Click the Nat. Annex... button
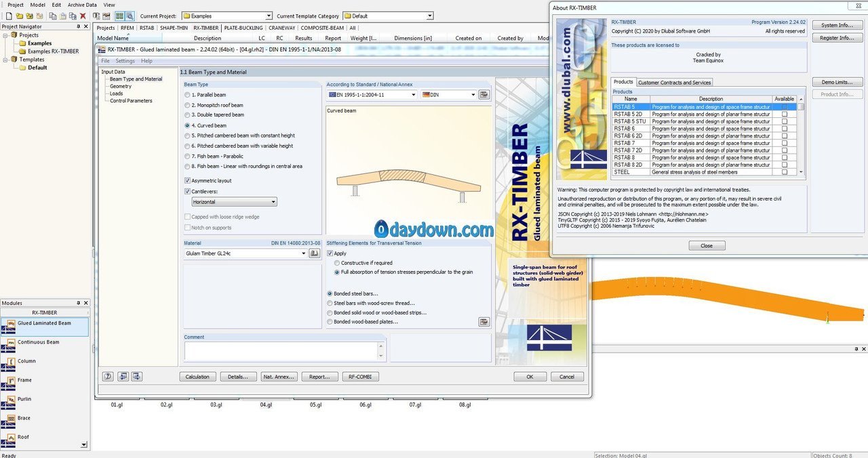Screen dimensions: 868x458 [x=279, y=377]
